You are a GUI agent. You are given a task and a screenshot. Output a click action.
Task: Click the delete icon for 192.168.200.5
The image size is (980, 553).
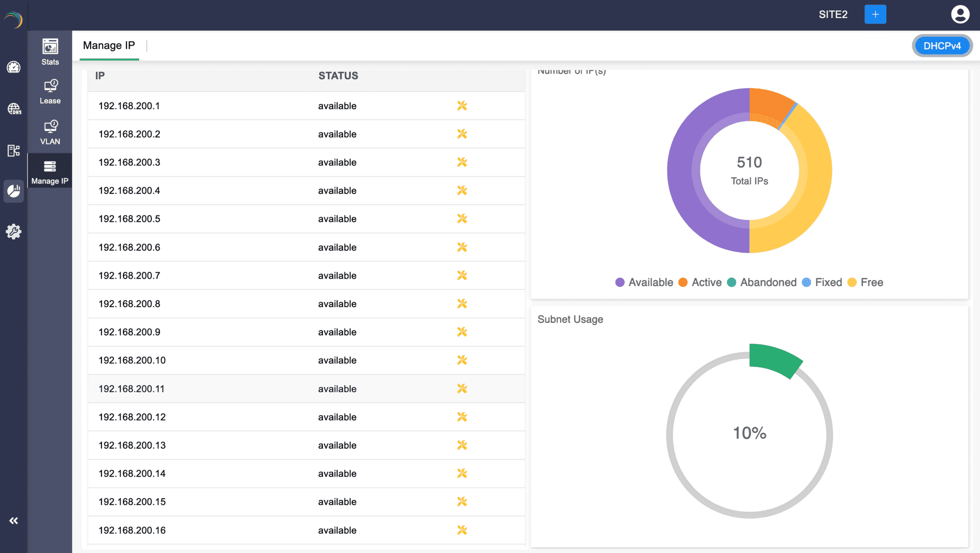tap(462, 218)
